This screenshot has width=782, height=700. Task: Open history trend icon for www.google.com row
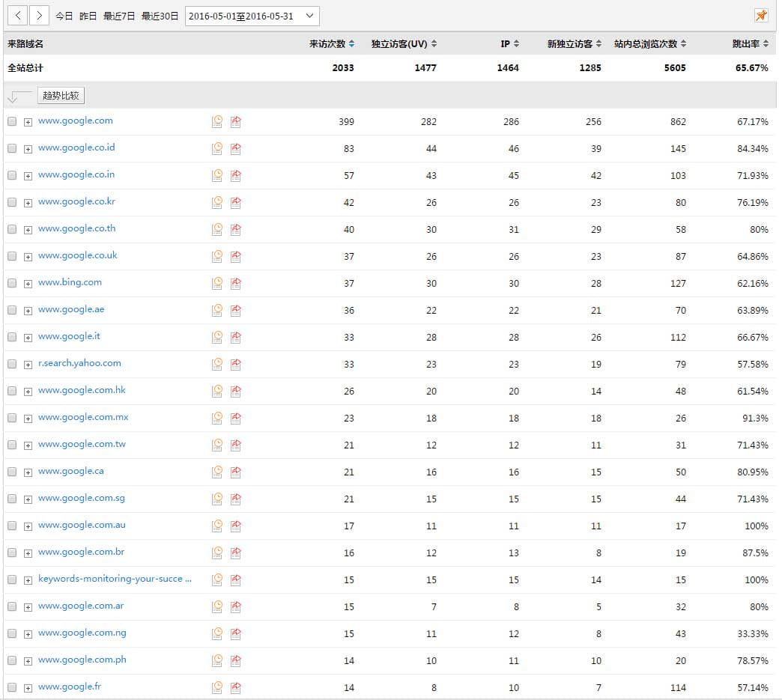(x=217, y=121)
